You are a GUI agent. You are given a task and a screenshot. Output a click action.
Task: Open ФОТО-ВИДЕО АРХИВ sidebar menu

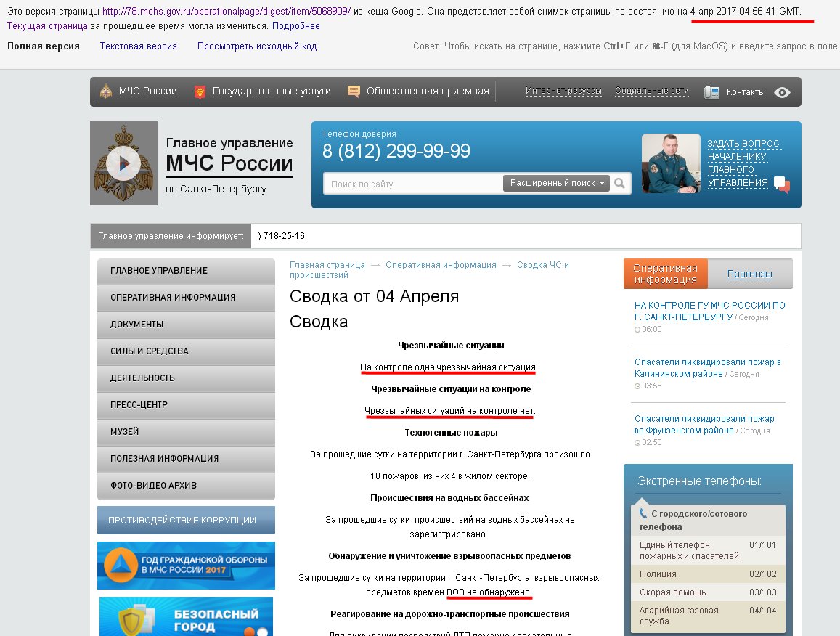point(186,486)
